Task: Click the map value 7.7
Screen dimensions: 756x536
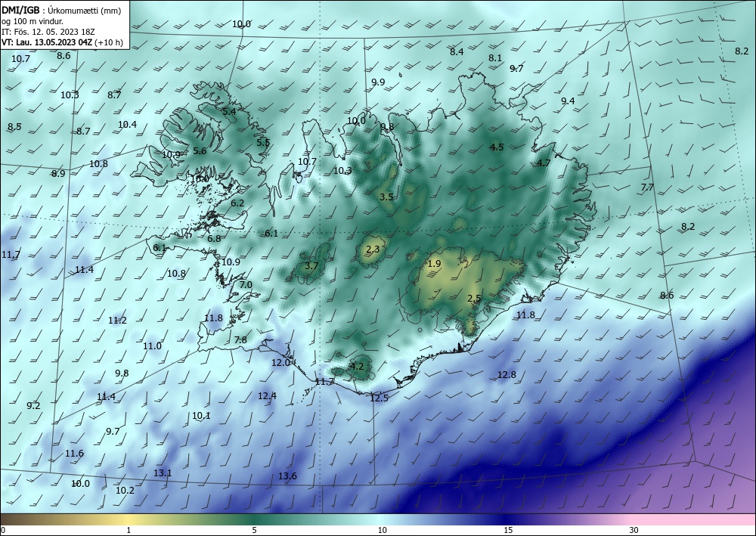Action: tap(647, 187)
